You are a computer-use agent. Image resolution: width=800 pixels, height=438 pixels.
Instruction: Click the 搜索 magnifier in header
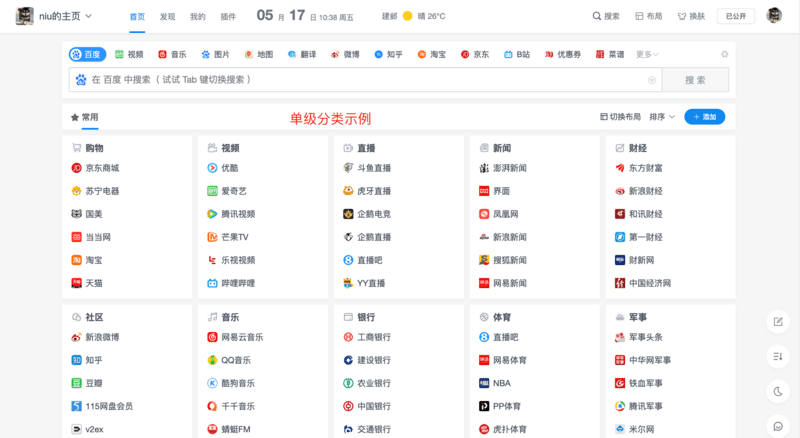point(606,16)
